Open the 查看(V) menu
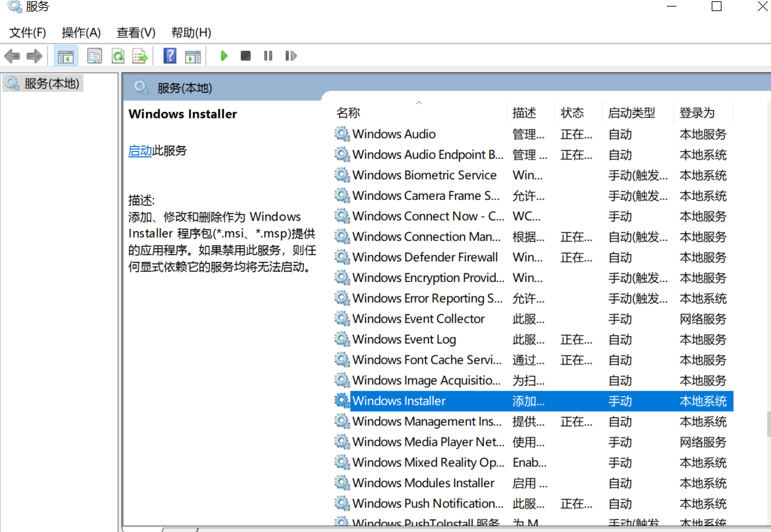The image size is (771, 532). pos(135,32)
